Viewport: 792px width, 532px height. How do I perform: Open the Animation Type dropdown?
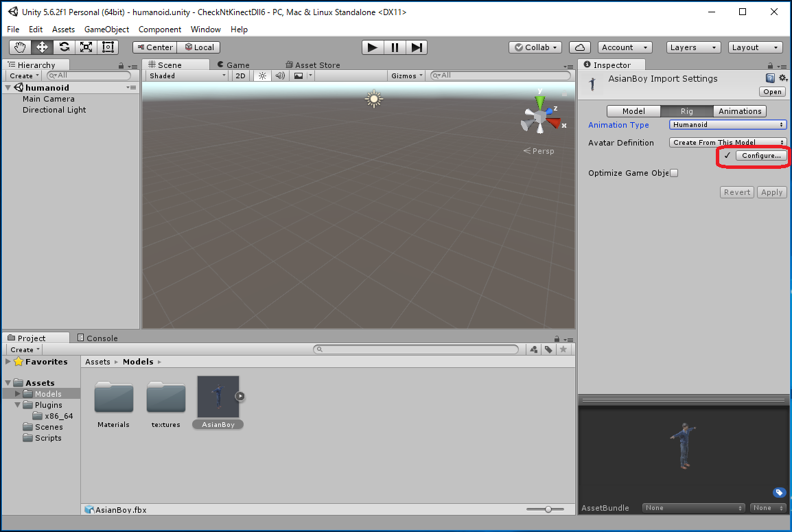pos(727,125)
